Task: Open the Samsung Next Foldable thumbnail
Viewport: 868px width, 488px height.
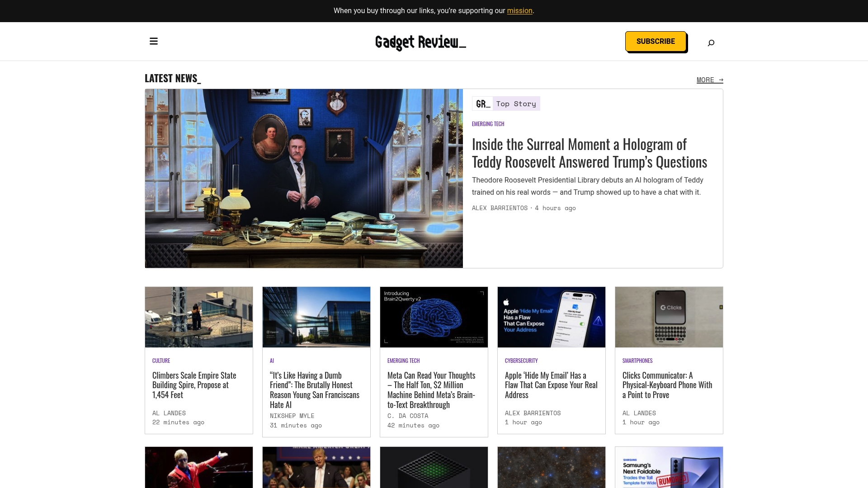Action: (669, 467)
